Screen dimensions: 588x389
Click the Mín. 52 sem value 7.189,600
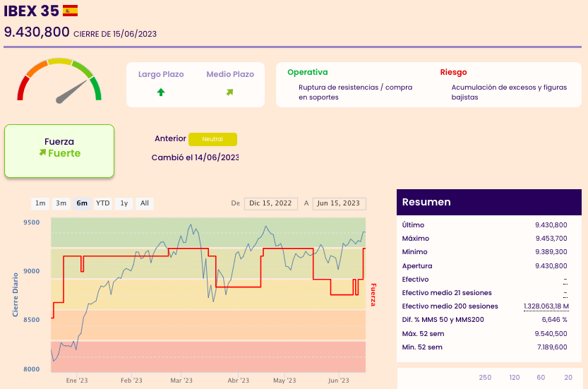coord(552,347)
